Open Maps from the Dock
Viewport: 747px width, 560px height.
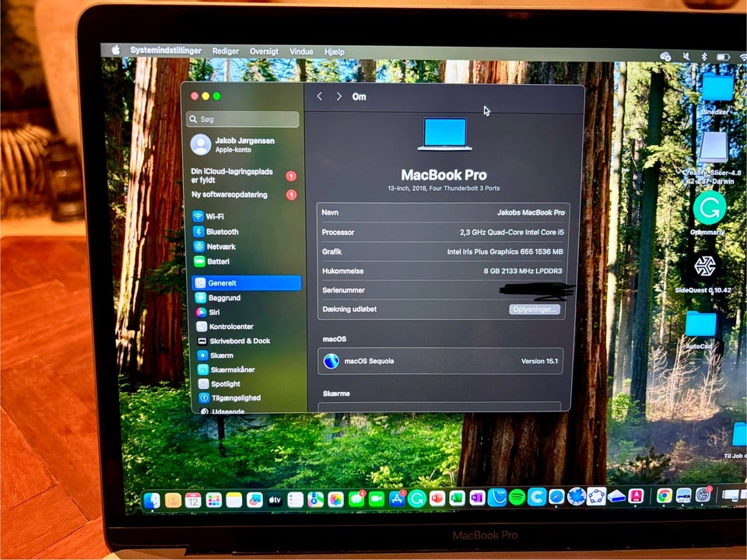click(315, 499)
